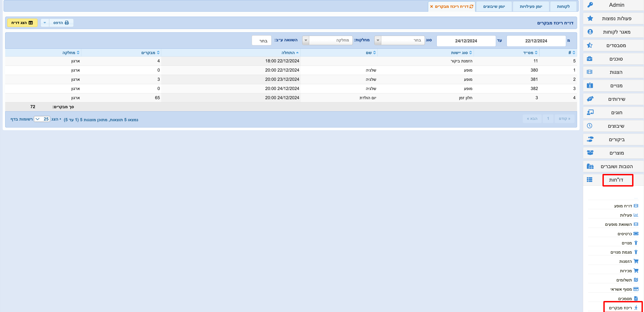Screen dimensions: 644x312
Task: Click the start date field 22/12/2024
Action: (x=536, y=41)
